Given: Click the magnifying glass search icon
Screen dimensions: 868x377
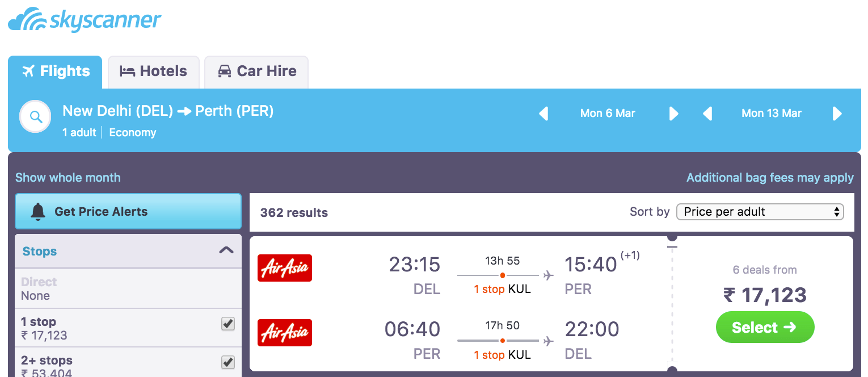Looking at the screenshot, I should coord(36,117).
